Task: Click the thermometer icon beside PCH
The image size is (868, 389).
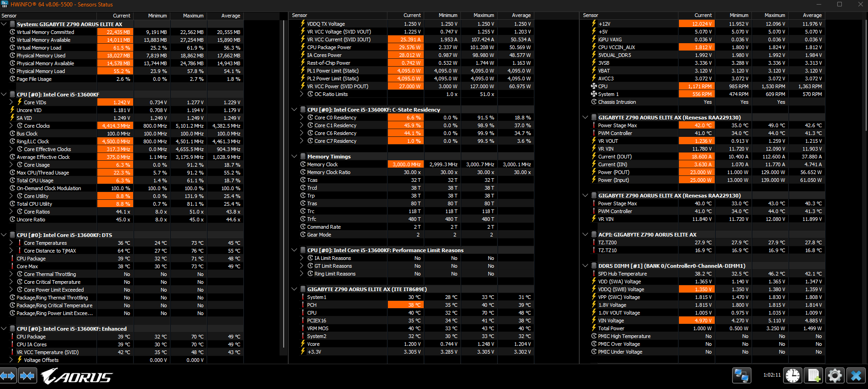Action: pyautogui.click(x=303, y=305)
